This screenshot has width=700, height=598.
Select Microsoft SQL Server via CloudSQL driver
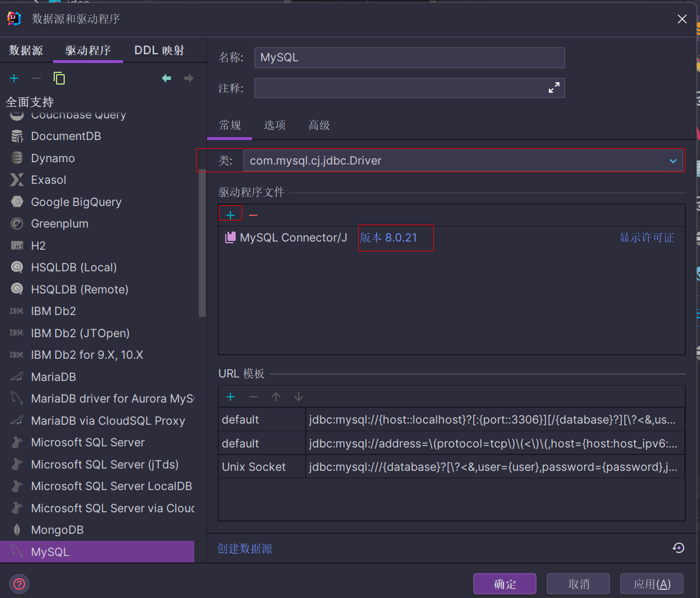tap(97, 508)
